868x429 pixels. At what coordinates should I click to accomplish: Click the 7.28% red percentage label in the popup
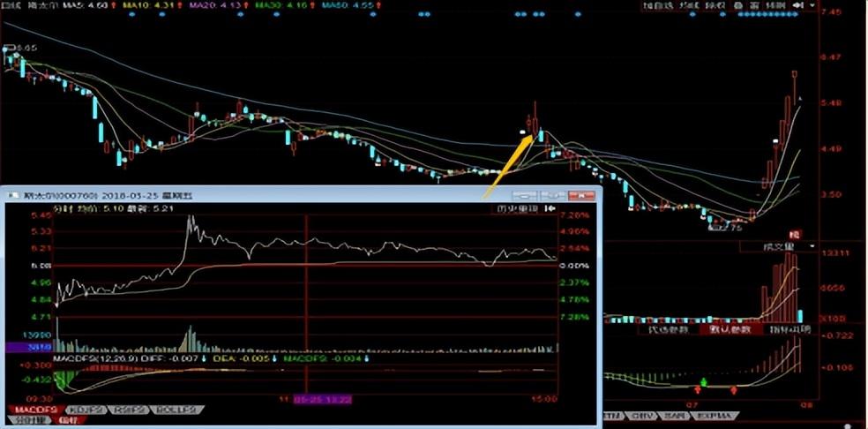pyautogui.click(x=576, y=214)
